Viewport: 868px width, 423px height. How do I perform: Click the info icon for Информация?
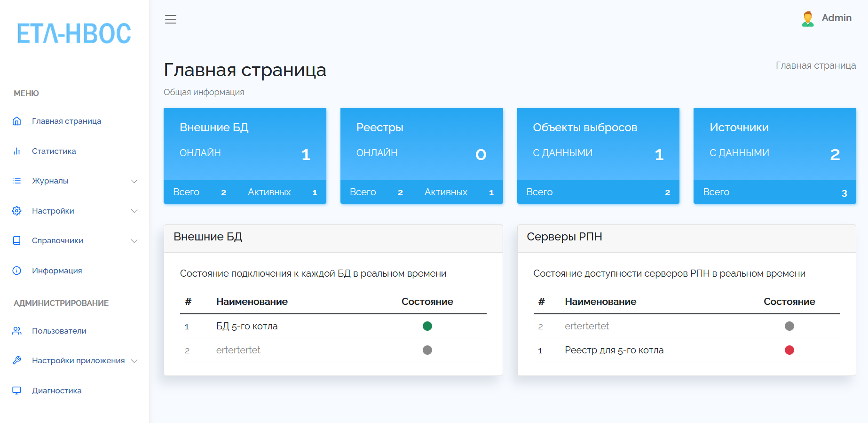pyautogui.click(x=17, y=271)
